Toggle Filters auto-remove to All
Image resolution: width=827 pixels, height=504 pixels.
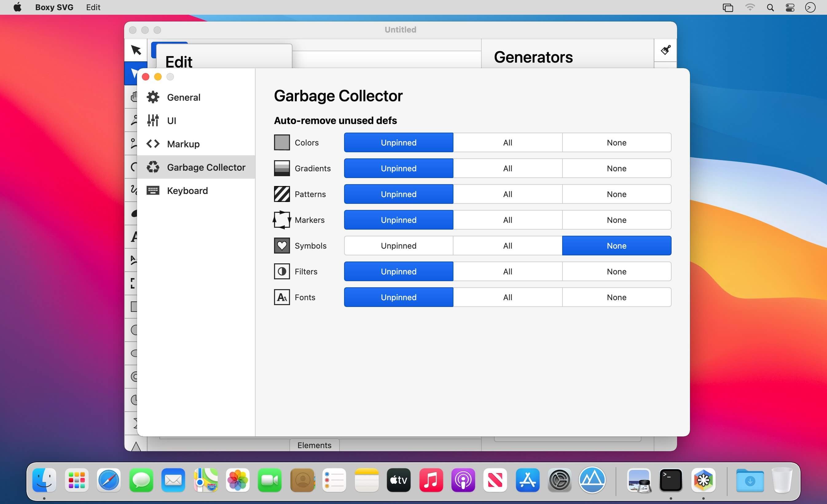(508, 271)
